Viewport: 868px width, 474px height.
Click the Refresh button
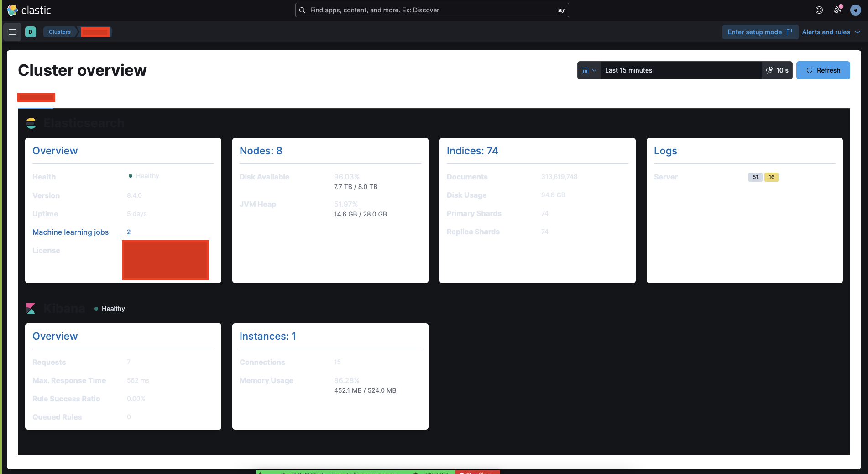823,70
